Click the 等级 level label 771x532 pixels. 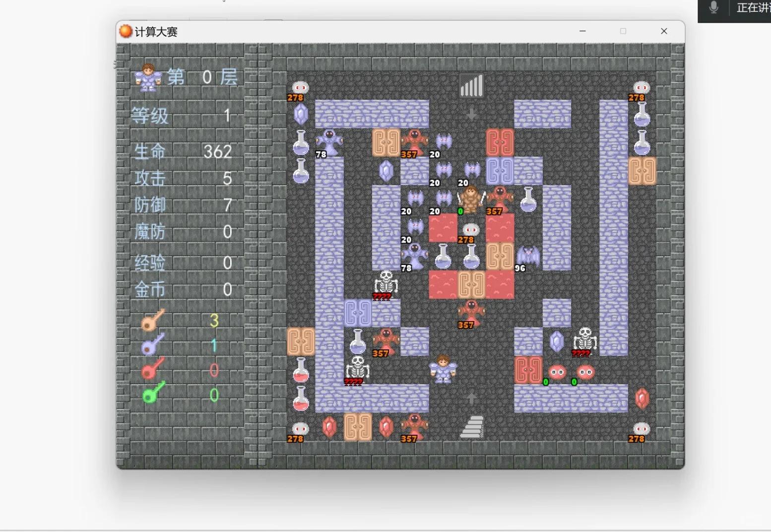(150, 116)
